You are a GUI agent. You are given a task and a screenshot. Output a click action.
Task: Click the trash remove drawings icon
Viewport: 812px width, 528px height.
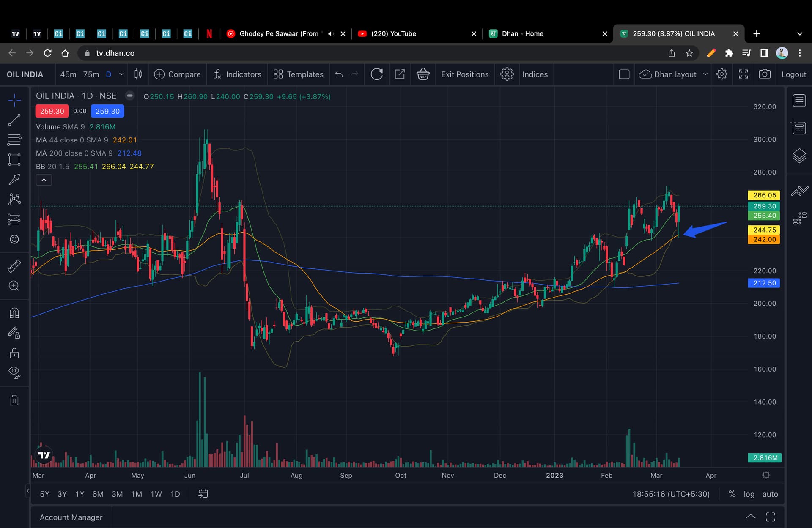[x=14, y=400]
